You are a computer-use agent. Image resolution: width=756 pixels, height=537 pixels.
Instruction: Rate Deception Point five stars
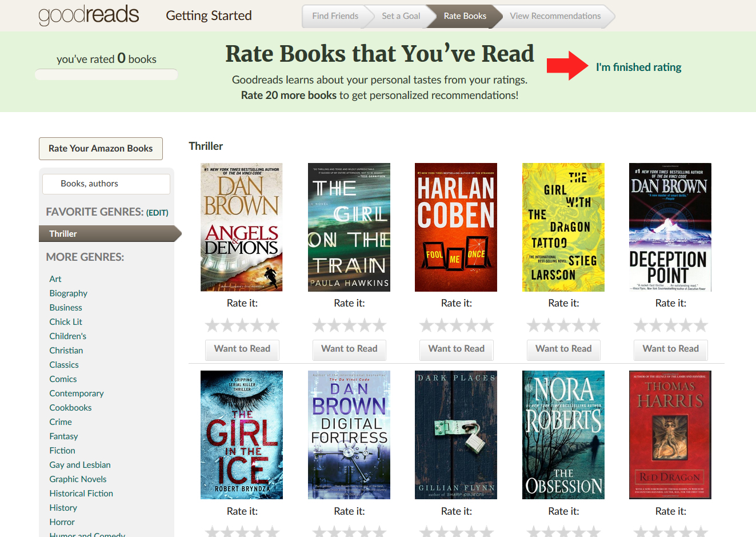(x=701, y=325)
